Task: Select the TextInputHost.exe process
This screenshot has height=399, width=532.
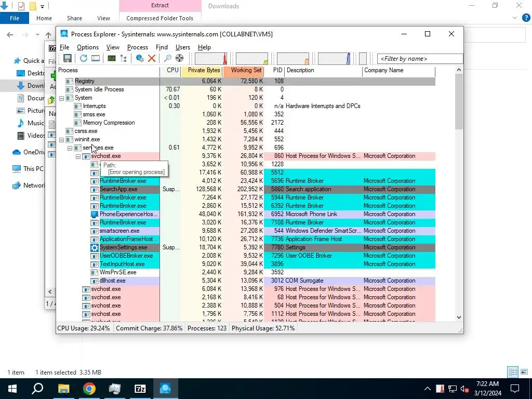Action: [x=246, y=264]
